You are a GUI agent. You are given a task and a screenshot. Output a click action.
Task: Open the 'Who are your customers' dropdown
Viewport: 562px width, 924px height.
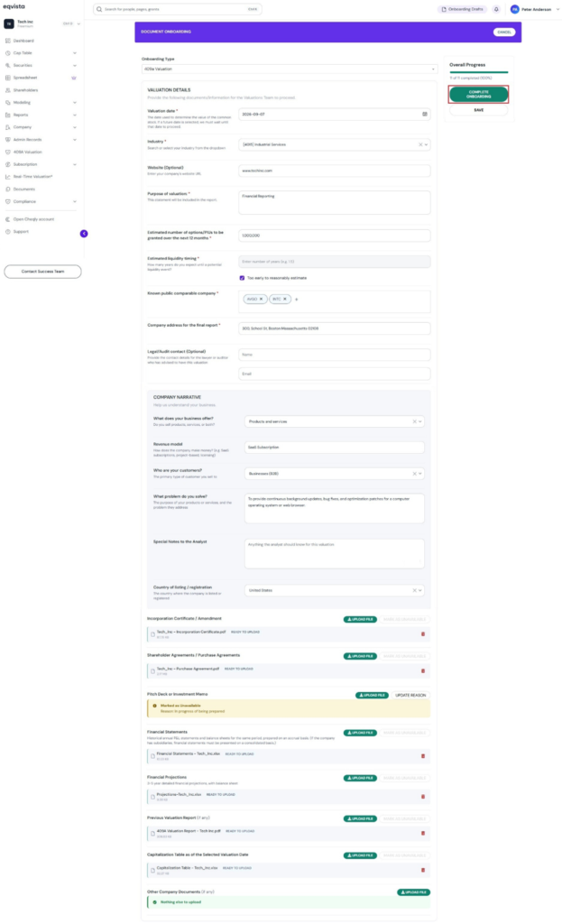pos(334,474)
